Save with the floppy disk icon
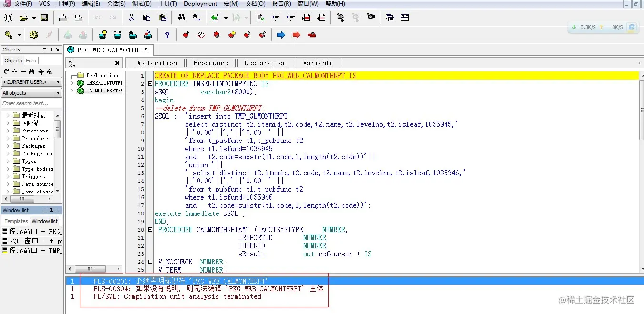644x314 pixels. coord(44,18)
